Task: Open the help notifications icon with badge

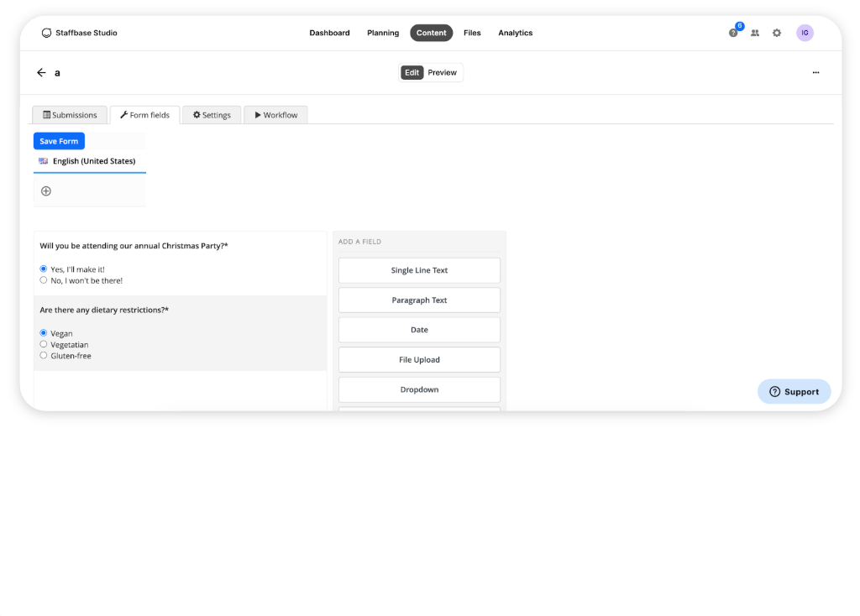Action: click(x=733, y=33)
